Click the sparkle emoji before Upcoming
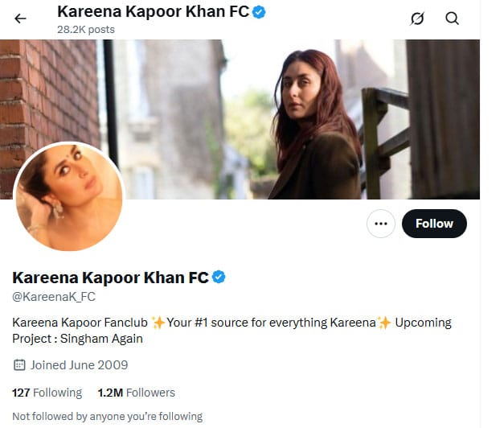 tap(385, 323)
